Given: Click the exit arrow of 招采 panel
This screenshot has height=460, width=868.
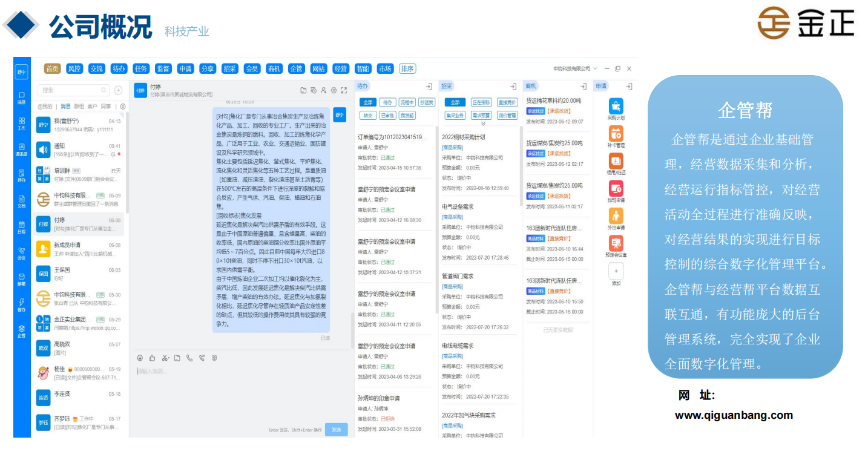Looking at the screenshot, I should [x=513, y=87].
